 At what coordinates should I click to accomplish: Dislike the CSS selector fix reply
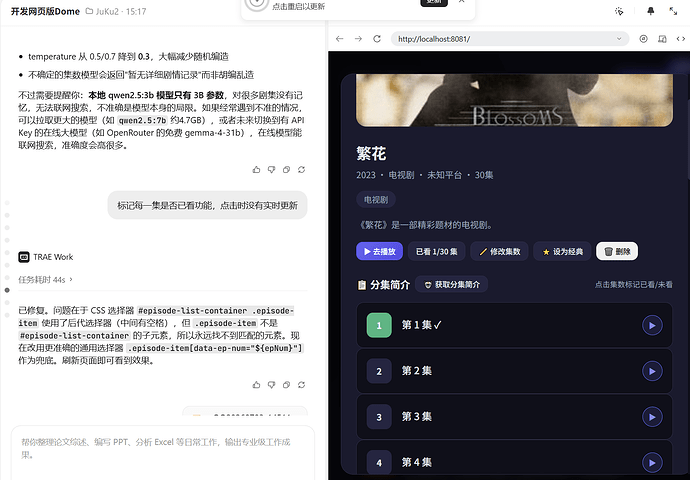coord(272,385)
